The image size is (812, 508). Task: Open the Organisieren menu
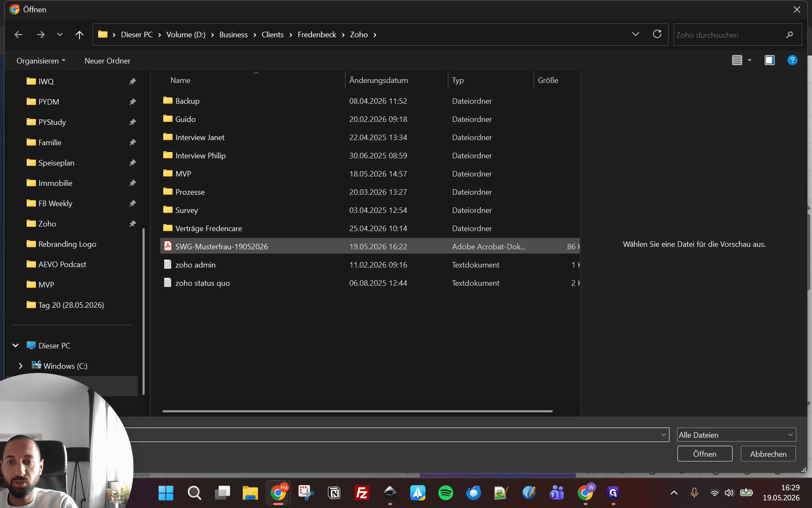(x=41, y=61)
